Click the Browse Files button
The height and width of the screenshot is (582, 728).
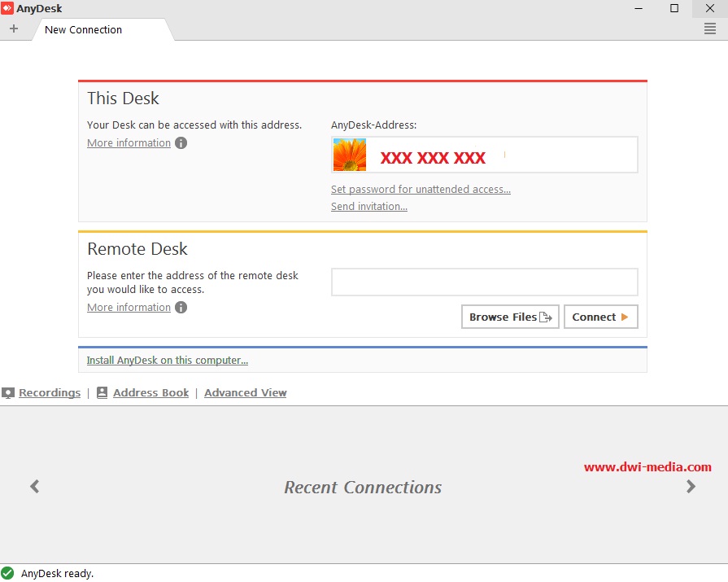(510, 317)
